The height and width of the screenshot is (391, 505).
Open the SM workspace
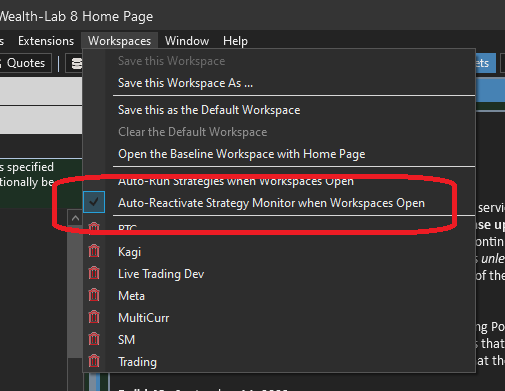pyautogui.click(x=126, y=340)
